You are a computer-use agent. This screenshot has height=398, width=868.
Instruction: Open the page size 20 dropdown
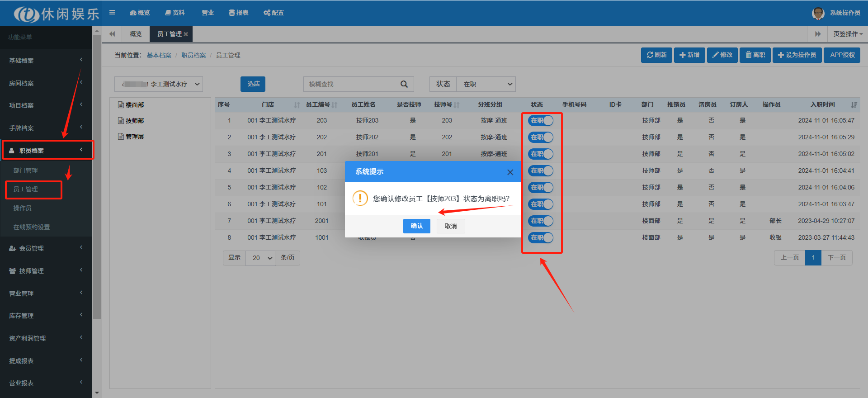point(260,258)
